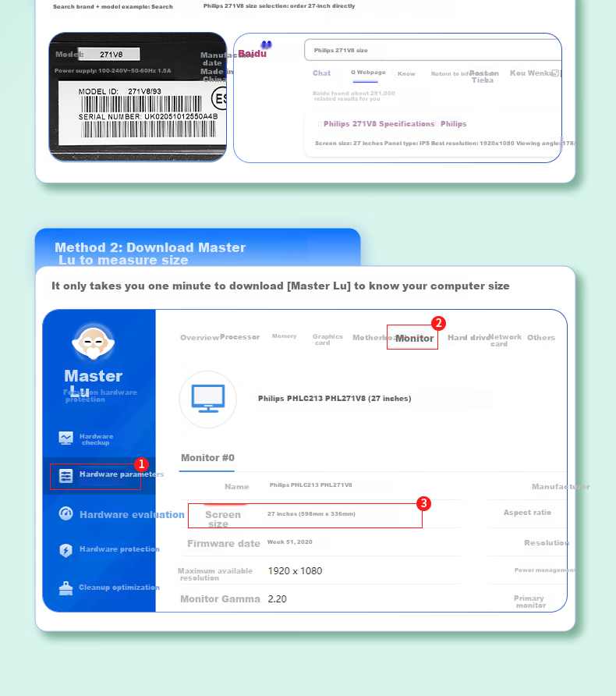Select 'Philips PHLC213 PHL271V8' name value
616x696 pixels.
click(x=311, y=485)
